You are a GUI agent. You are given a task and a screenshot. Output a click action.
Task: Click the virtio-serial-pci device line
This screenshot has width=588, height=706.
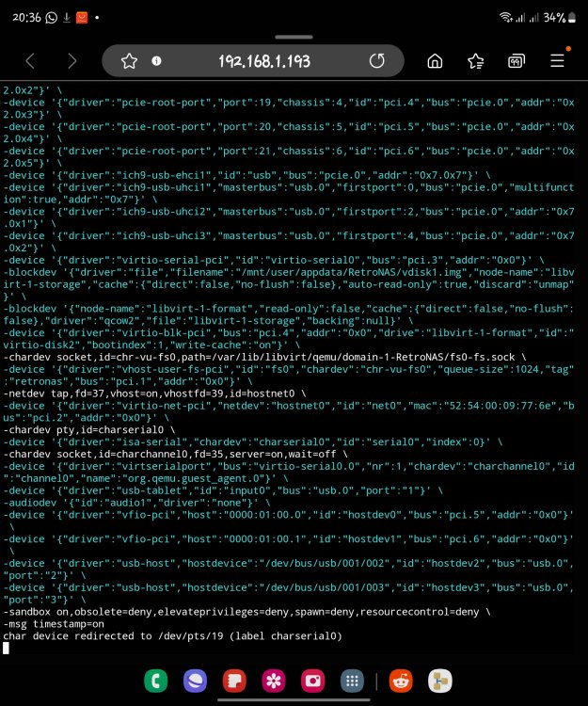click(x=274, y=260)
